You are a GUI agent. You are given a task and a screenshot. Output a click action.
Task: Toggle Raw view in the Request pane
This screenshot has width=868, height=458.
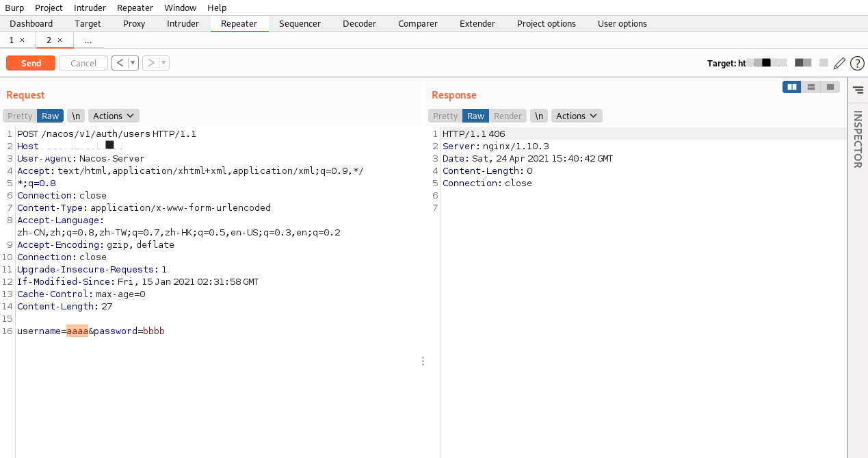(50, 116)
